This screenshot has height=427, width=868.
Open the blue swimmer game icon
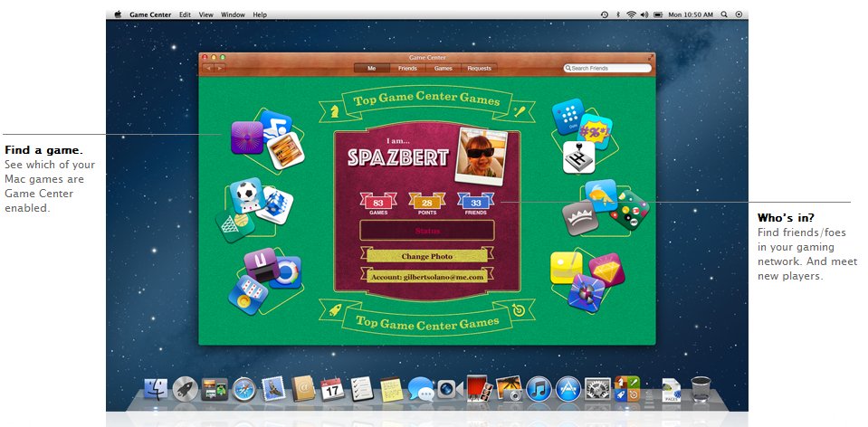pyautogui.click(x=276, y=126)
